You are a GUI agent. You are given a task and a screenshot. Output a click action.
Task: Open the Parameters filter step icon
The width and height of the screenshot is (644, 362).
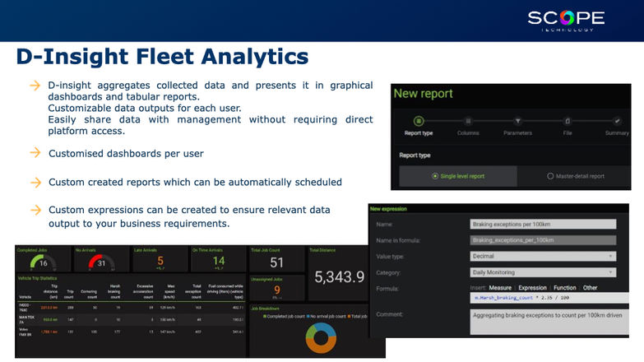click(x=518, y=121)
